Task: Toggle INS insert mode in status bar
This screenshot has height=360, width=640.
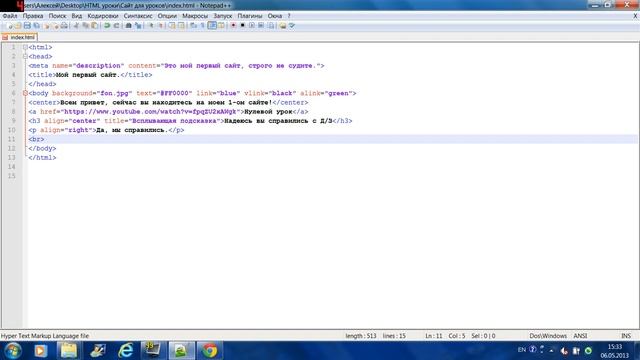Action: click(x=626, y=336)
